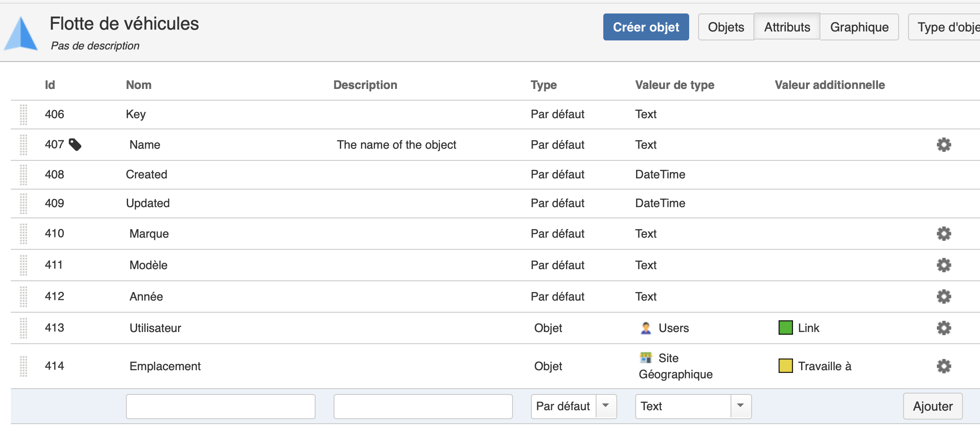This screenshot has height=434, width=980.
Task: Click the green Link color swatch
Action: [785, 328]
